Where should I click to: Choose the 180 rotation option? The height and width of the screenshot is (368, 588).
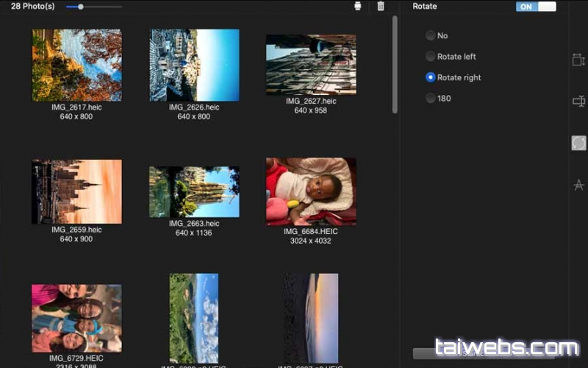(x=431, y=98)
